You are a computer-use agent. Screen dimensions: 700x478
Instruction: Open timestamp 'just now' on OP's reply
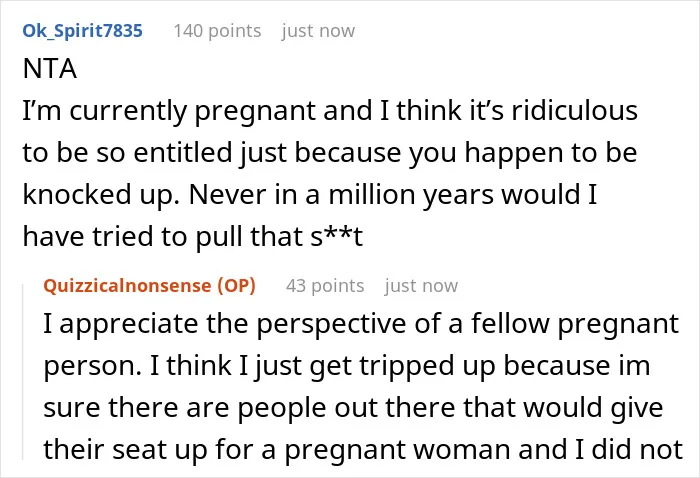[421, 286]
